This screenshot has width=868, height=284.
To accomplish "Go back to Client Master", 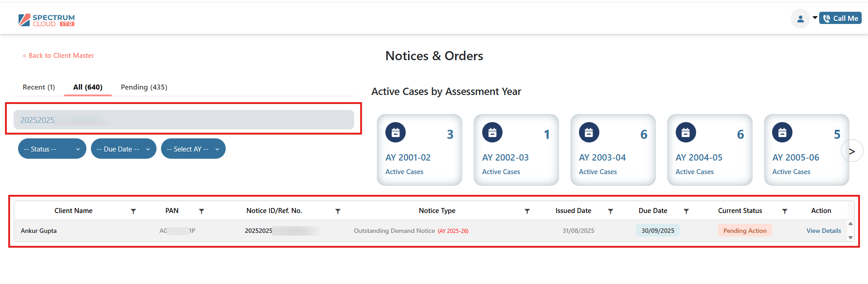I will (58, 56).
